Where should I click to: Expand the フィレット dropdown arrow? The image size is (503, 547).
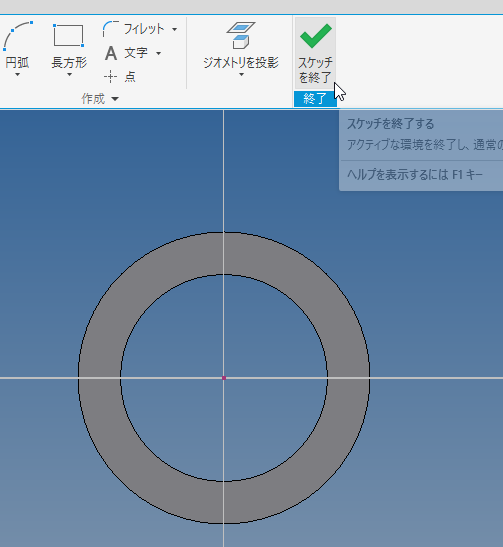click(174, 29)
